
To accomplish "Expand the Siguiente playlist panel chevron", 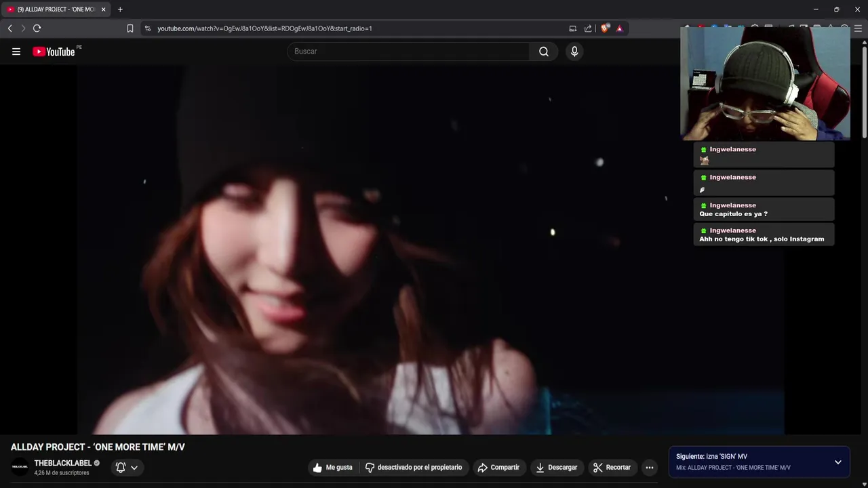I will (838, 462).
